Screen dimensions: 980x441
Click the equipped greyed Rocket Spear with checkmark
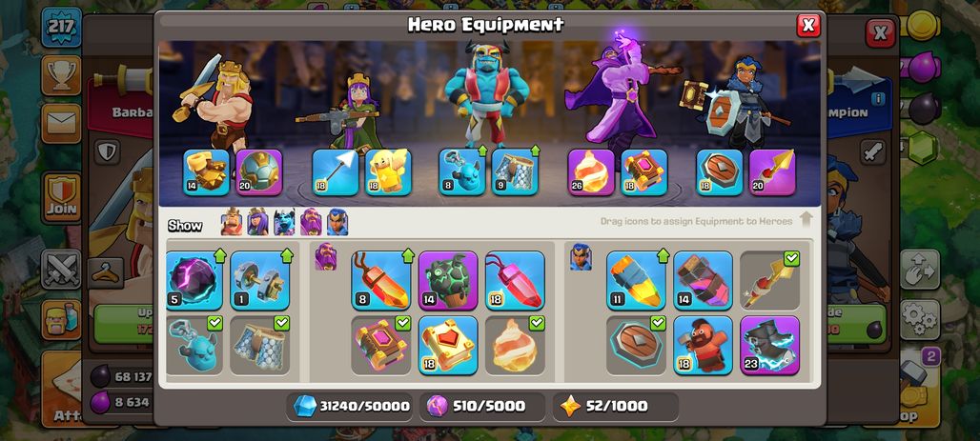770,280
